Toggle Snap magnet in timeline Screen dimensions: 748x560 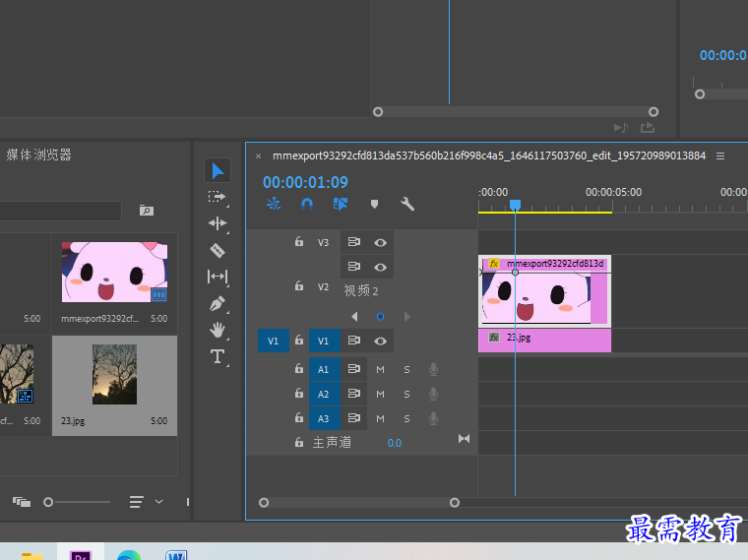click(307, 204)
